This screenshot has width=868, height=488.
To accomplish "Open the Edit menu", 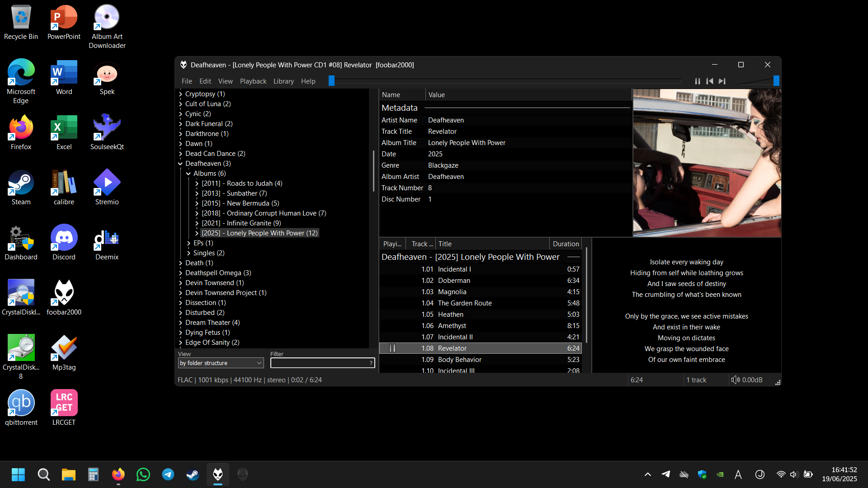I will click(205, 81).
